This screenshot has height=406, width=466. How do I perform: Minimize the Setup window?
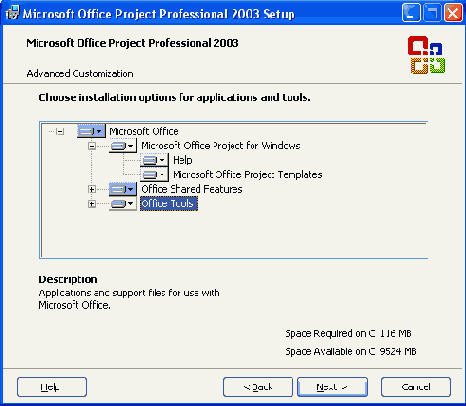click(x=411, y=13)
